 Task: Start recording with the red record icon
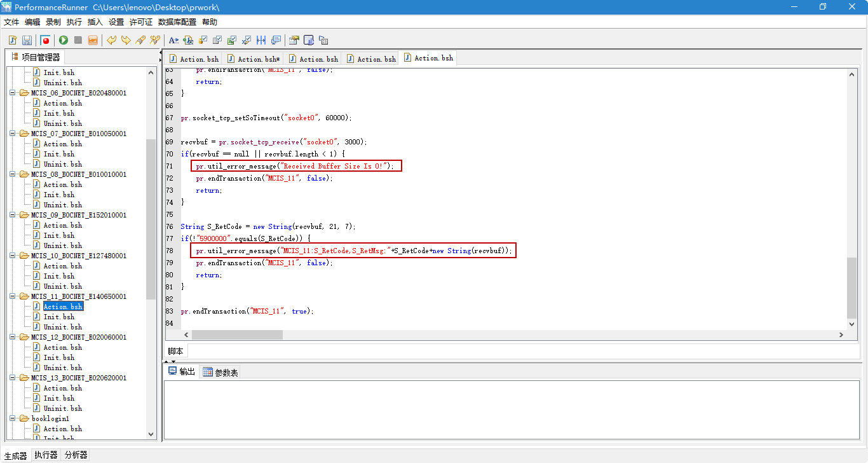45,40
